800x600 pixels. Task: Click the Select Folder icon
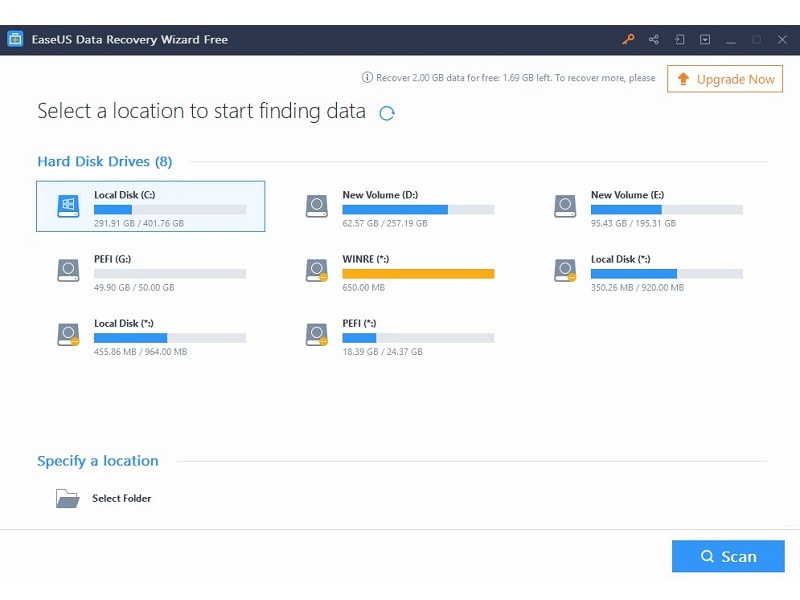(x=68, y=498)
